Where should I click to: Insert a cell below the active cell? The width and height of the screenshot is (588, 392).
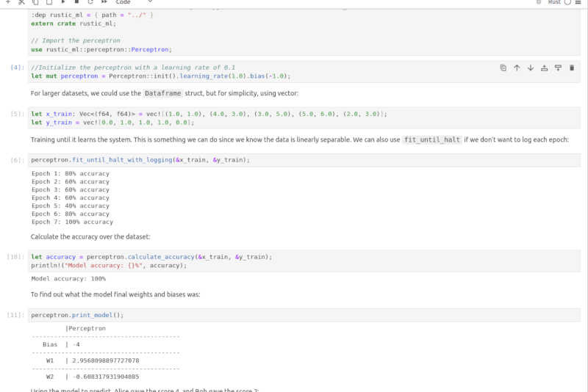558,68
